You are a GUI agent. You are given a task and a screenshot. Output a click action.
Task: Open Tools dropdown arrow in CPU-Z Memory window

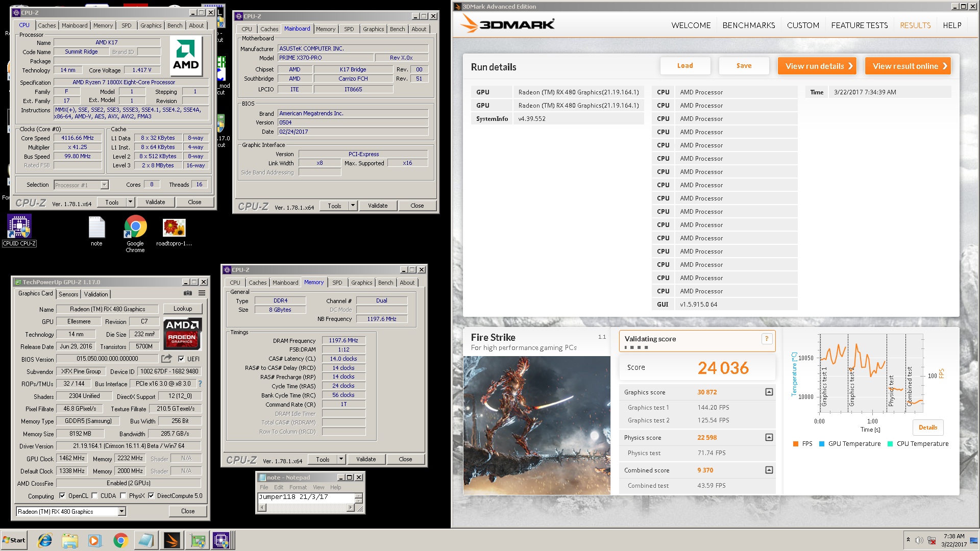tap(341, 459)
